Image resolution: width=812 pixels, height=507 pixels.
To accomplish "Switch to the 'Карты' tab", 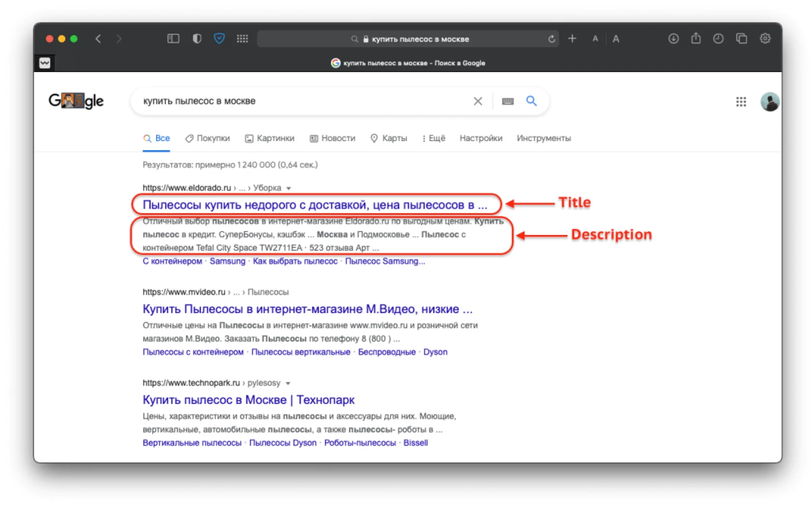I will point(389,138).
